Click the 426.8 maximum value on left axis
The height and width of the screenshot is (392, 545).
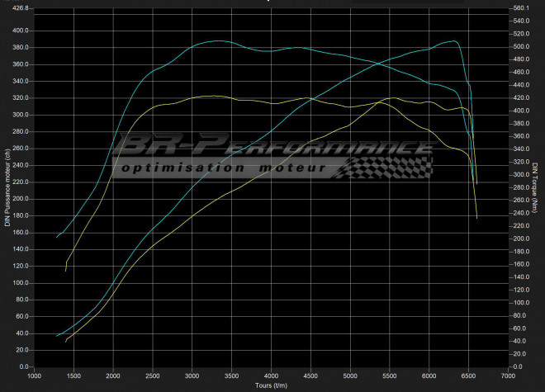18,8
